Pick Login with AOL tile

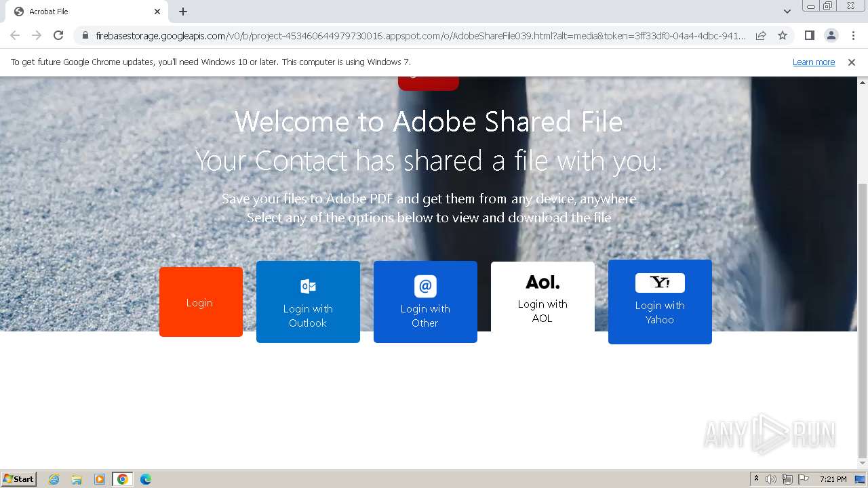542,298
